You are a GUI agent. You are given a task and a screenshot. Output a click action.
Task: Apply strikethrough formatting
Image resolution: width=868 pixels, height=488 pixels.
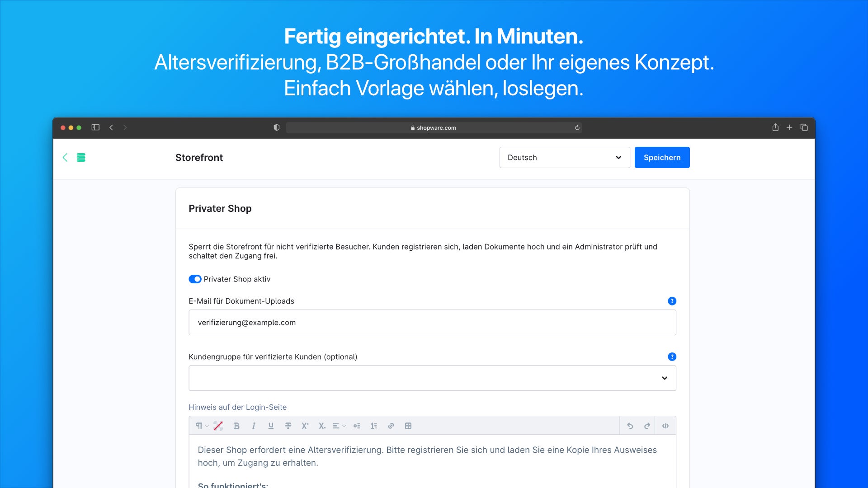(288, 425)
